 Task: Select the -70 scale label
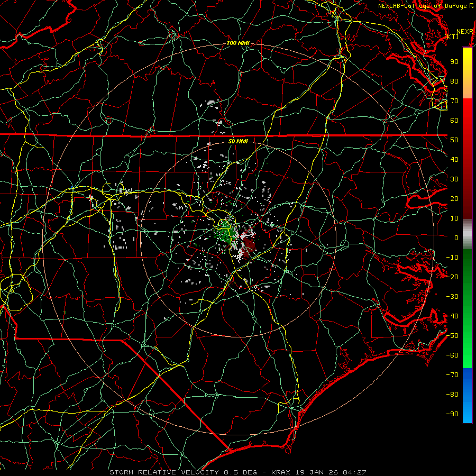452,375
